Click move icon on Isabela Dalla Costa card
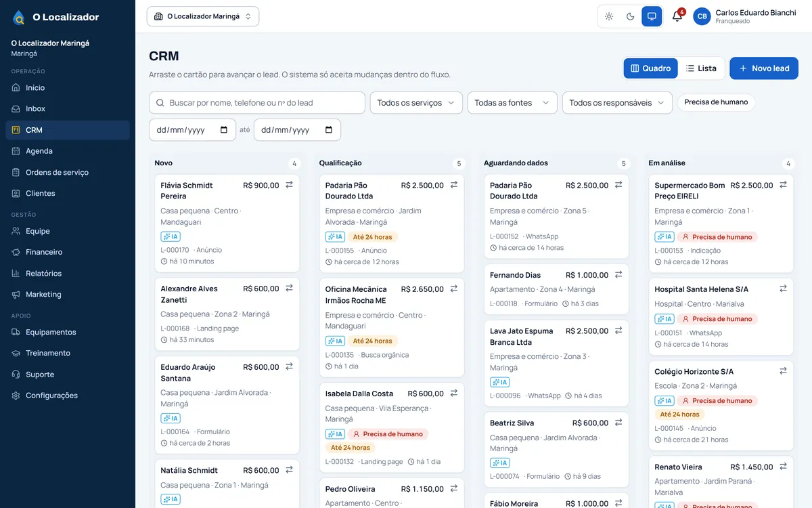The height and width of the screenshot is (508, 812). (453, 394)
